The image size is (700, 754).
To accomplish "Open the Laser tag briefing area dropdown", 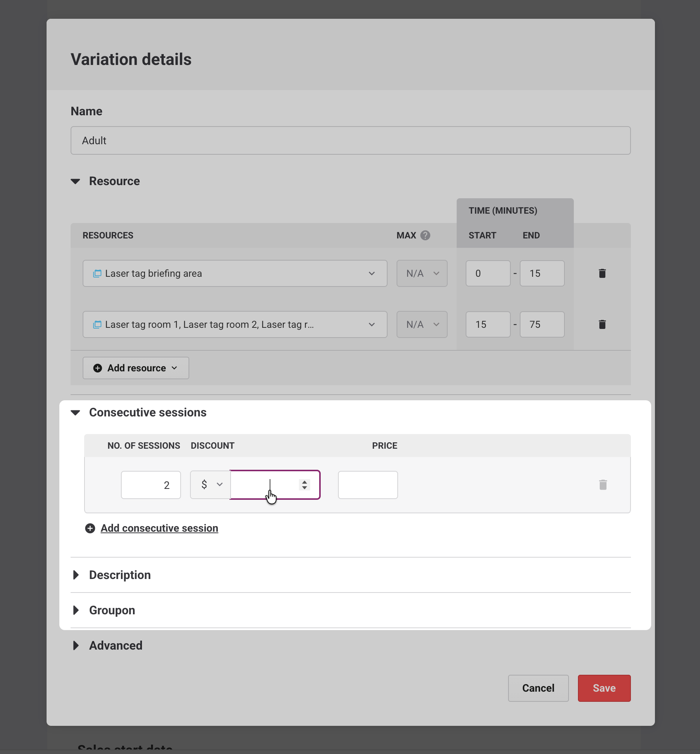I will point(235,273).
